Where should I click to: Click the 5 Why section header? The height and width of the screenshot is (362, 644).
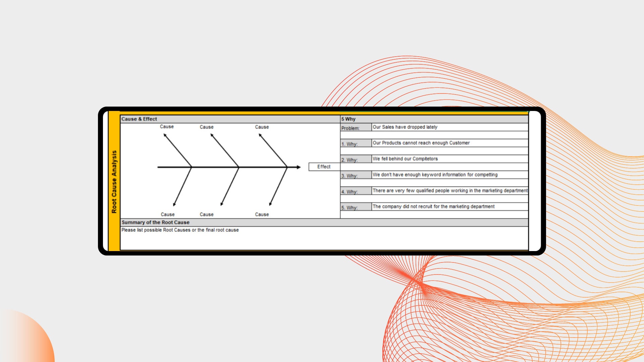349,119
